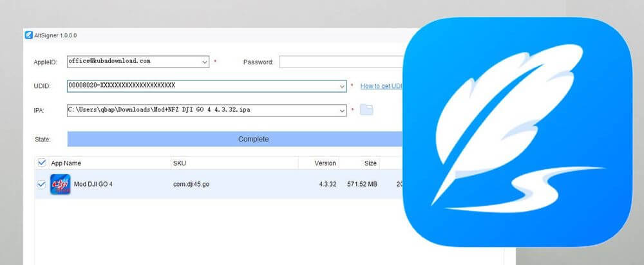The image size is (644, 265).
Task: Select the 4.3.32 version cell
Action: pos(327,184)
